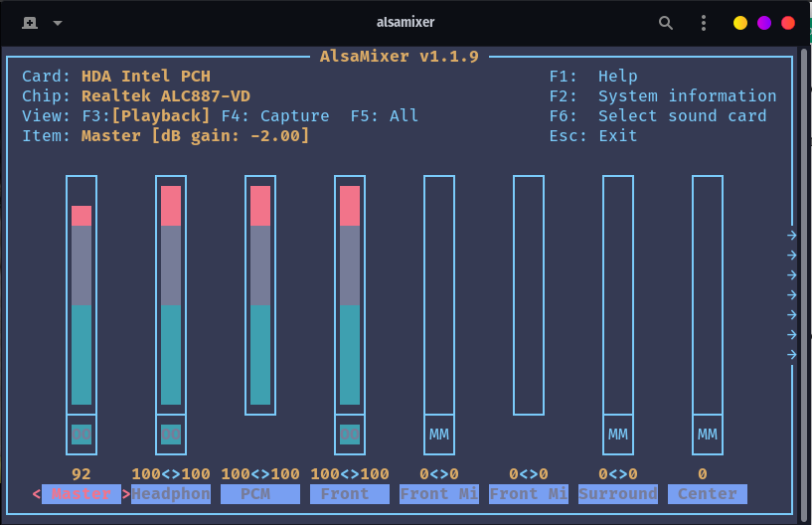The width and height of the screenshot is (812, 525).
Task: Expand the new-tab dropdown arrow
Action: click(58, 23)
